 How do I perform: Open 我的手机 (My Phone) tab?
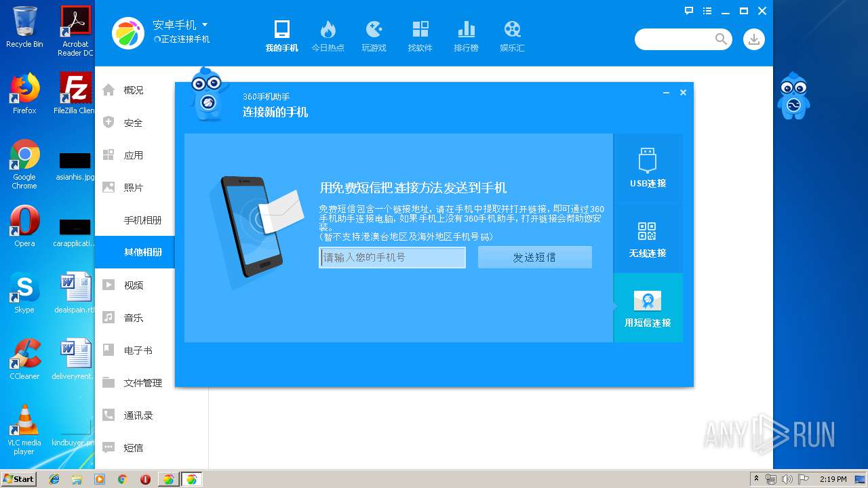point(281,36)
